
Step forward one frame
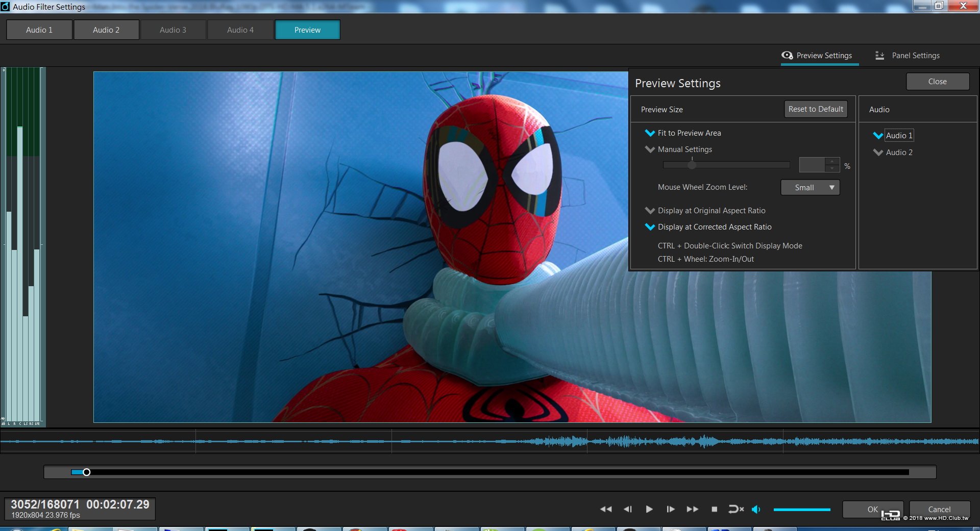click(x=671, y=509)
